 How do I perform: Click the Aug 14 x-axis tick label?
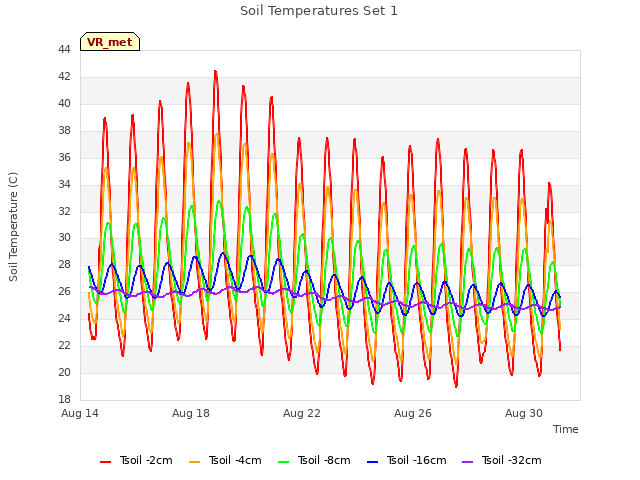point(80,413)
